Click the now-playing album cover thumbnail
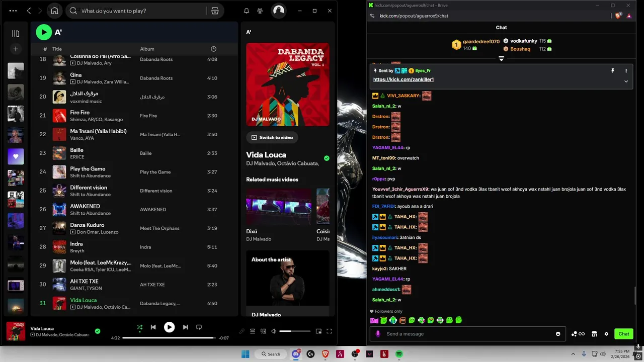Viewport: 644px width, 362px height. 16,331
